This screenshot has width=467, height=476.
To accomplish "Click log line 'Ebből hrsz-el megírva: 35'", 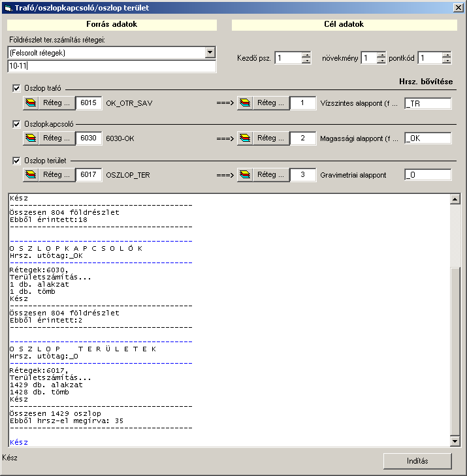I will [x=67, y=420].
